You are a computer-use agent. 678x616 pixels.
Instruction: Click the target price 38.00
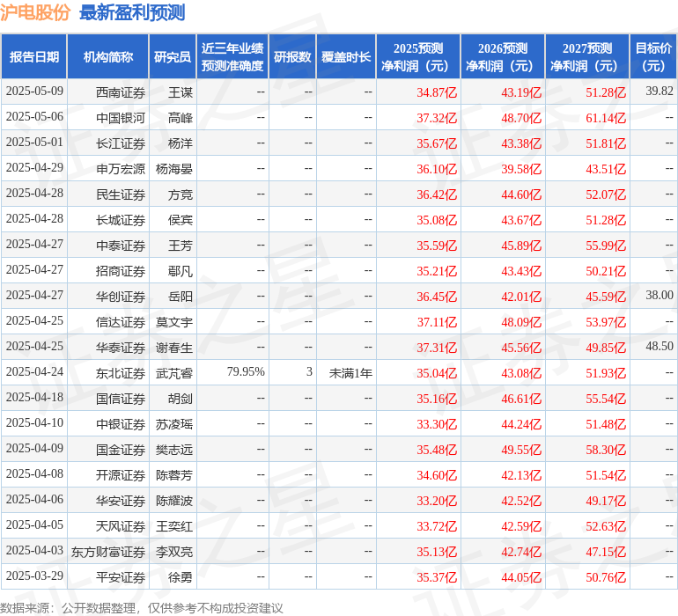coord(660,295)
